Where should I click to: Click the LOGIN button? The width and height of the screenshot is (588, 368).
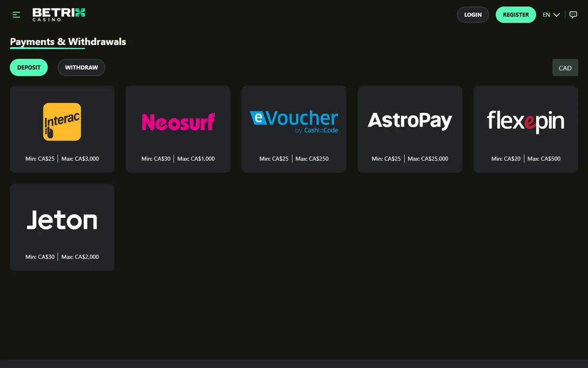[x=473, y=15]
